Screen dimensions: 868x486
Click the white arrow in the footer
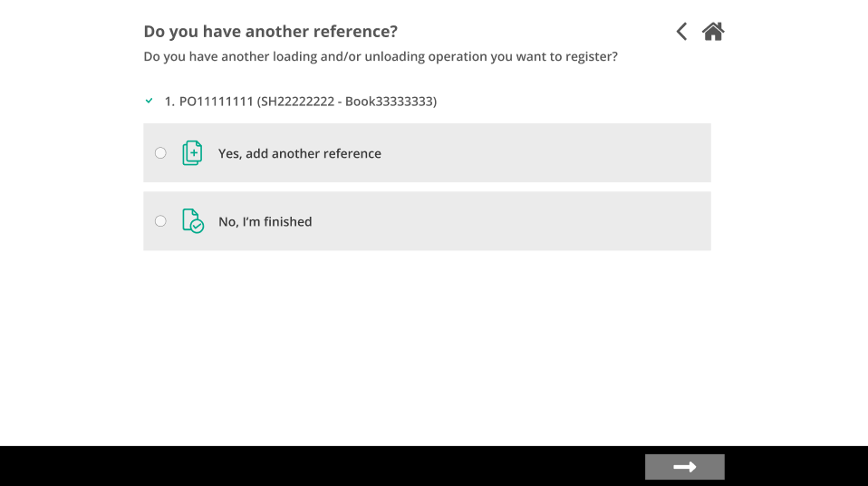(685, 467)
